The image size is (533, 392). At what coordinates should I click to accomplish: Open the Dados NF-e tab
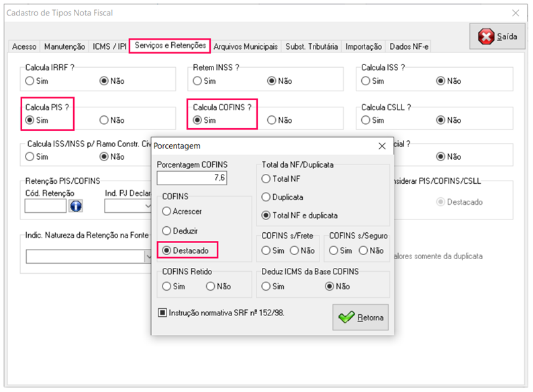[409, 46]
